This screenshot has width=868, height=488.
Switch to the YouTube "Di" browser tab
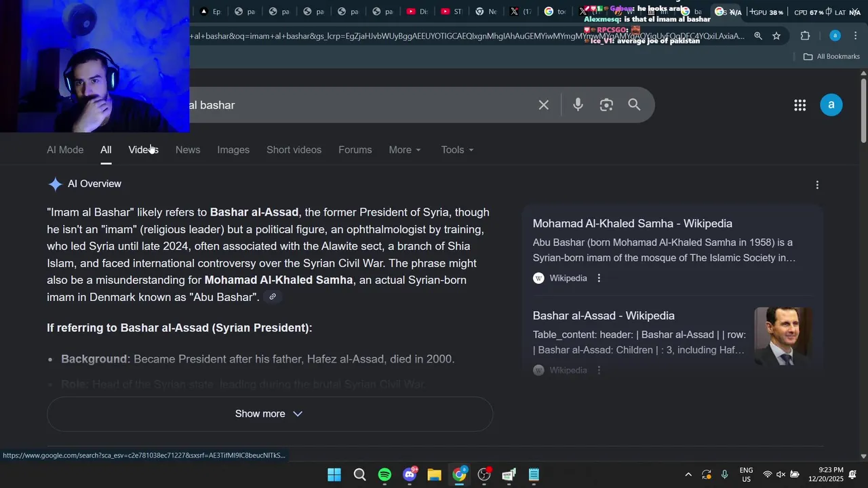[x=417, y=12]
